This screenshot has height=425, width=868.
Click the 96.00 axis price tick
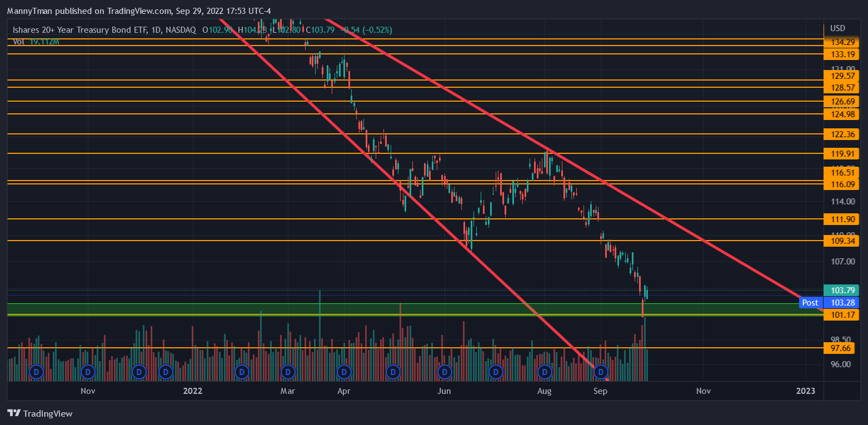840,364
